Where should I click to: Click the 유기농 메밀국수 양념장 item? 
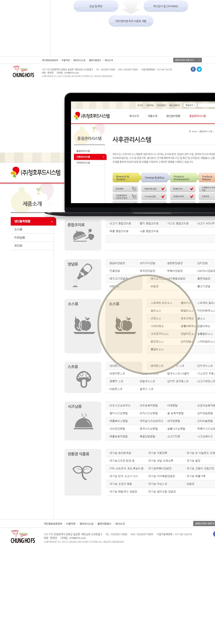(x=123, y=492)
